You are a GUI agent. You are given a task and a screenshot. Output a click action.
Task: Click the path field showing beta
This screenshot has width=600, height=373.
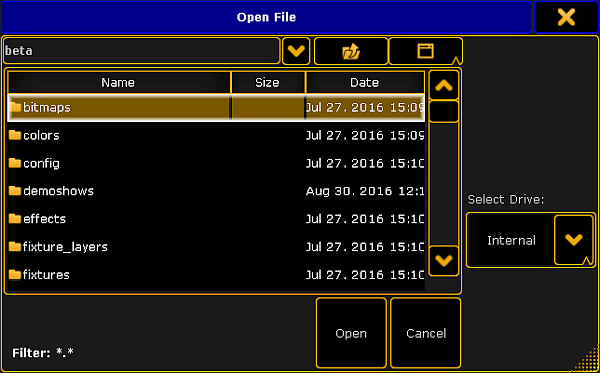(x=142, y=51)
